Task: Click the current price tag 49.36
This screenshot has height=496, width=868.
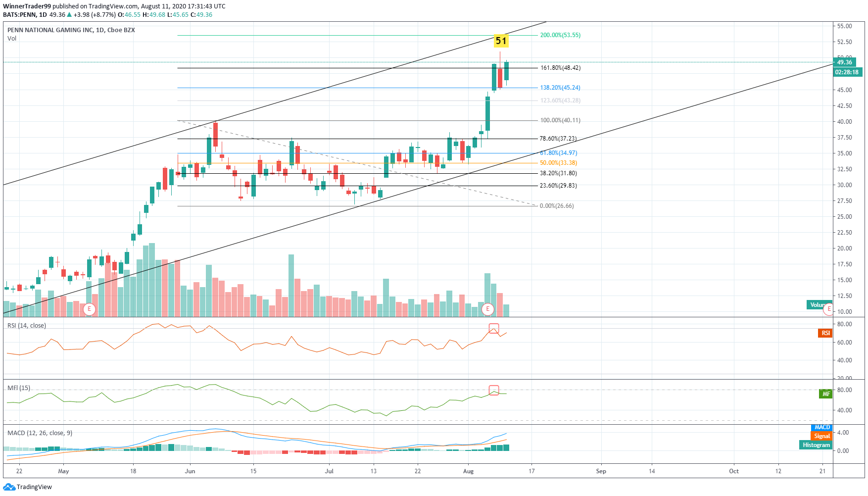Action: click(x=845, y=62)
